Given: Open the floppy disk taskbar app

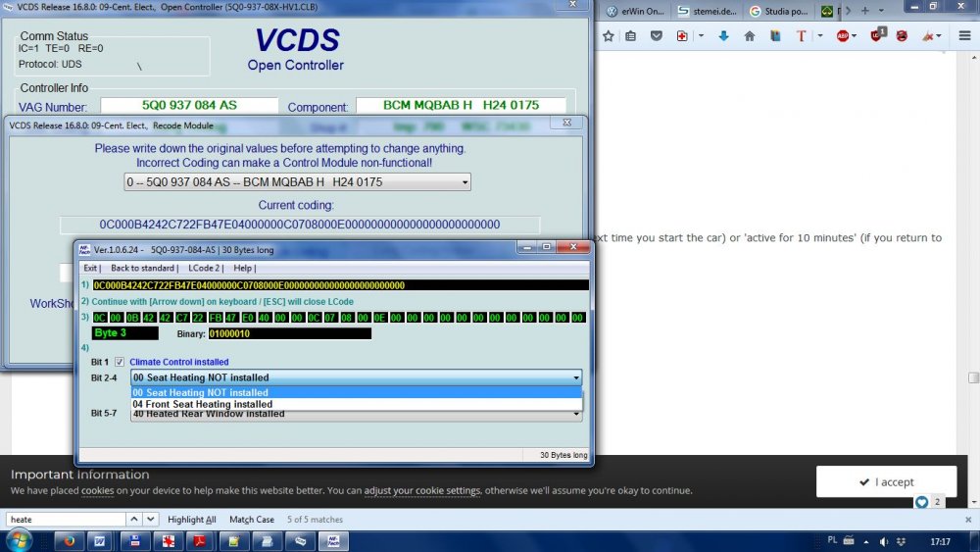Looking at the screenshot, I should (x=134, y=541).
